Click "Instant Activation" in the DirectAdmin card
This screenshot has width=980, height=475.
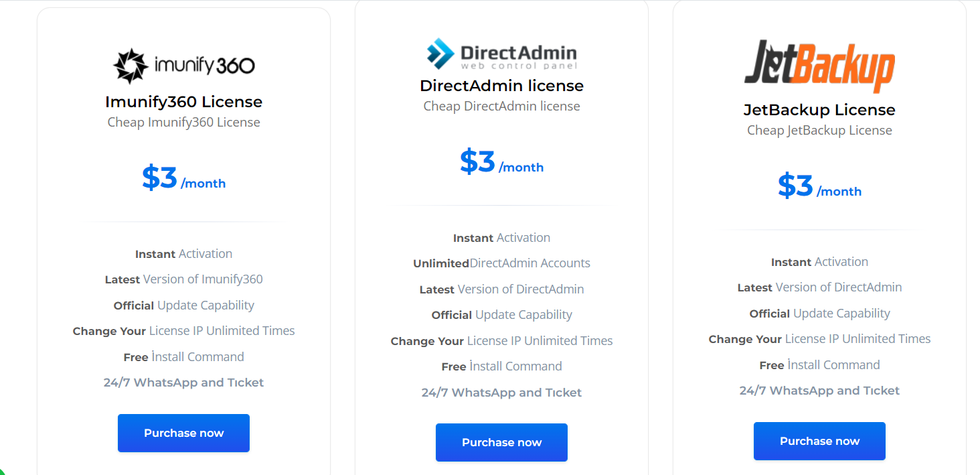(x=501, y=238)
